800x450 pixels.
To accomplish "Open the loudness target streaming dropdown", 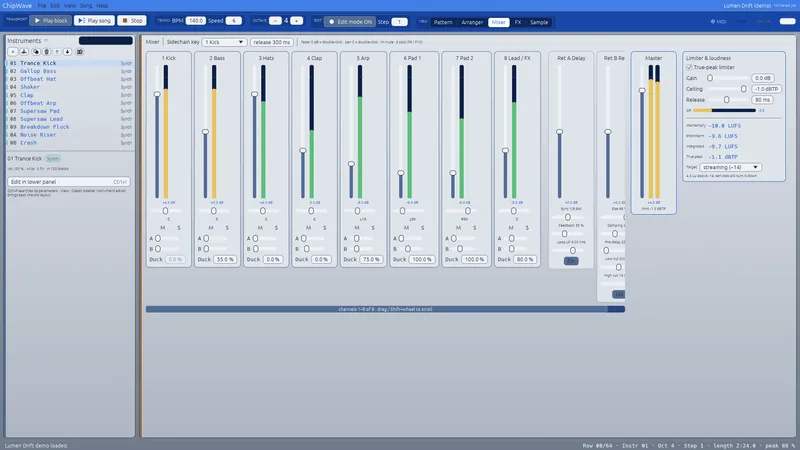I will (x=730, y=167).
